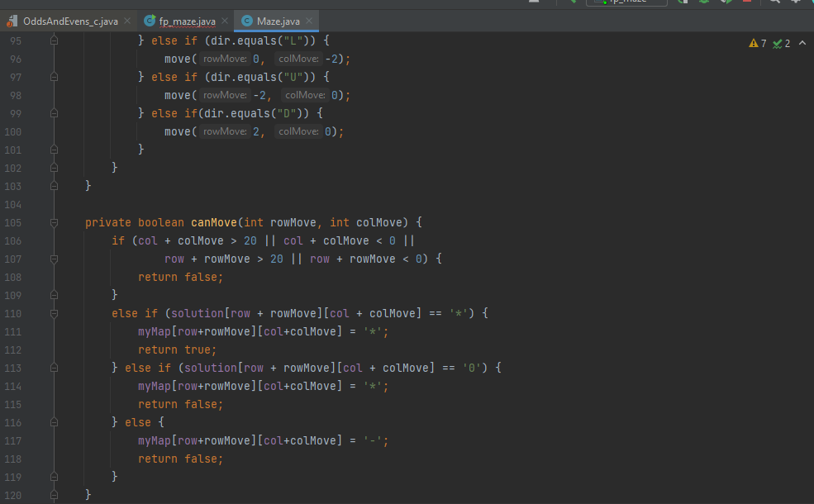This screenshot has height=504, width=814.
Task: Click the rowMove hint on line 96
Action: pos(225,59)
